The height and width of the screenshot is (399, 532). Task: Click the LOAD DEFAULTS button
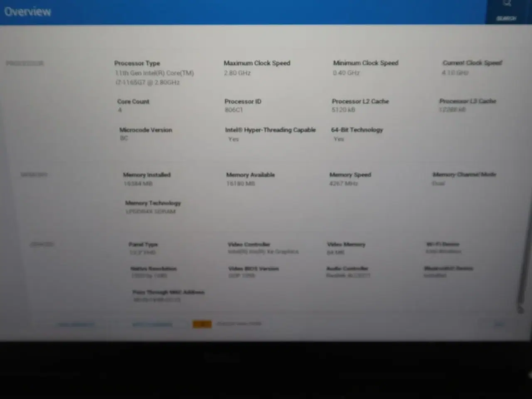coord(76,324)
